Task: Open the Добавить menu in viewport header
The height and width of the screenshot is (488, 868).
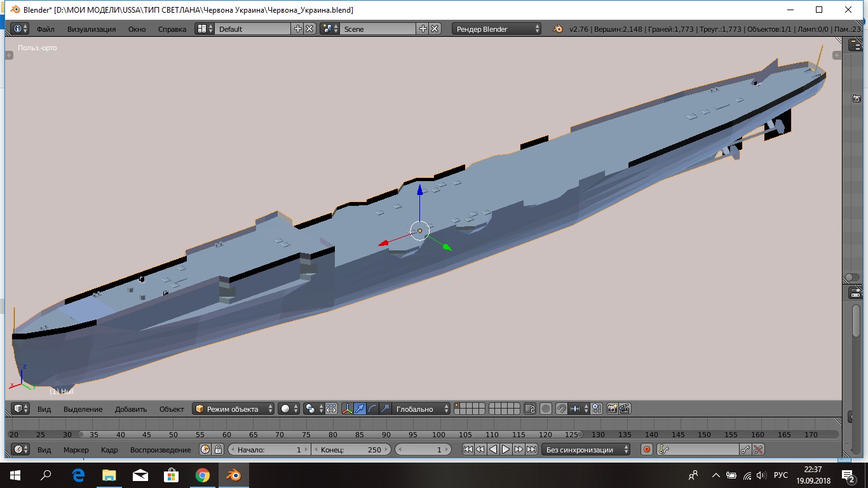Action: pyautogui.click(x=131, y=409)
